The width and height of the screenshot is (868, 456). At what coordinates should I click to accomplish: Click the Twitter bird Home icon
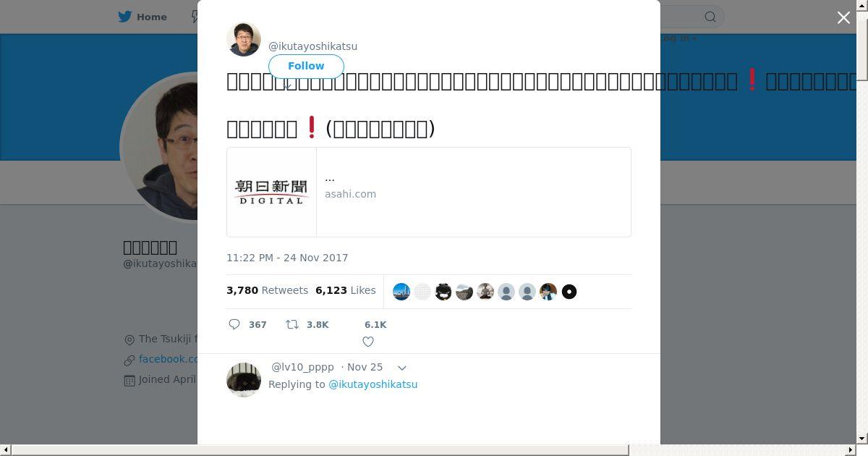coord(125,17)
